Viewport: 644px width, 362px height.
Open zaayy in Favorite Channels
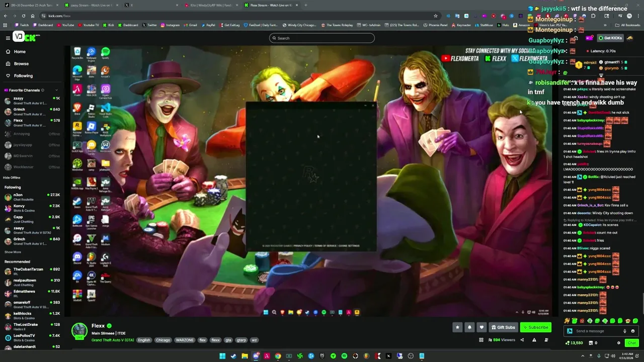point(32,101)
